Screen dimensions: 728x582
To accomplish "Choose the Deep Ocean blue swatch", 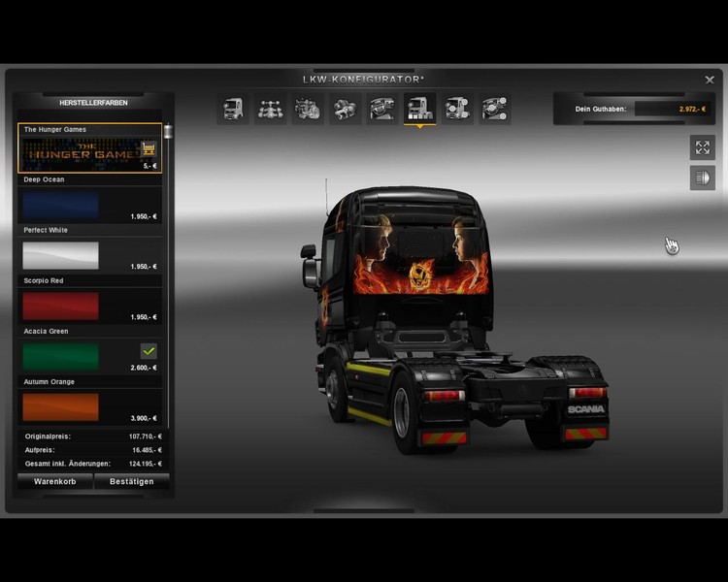I will (x=61, y=205).
